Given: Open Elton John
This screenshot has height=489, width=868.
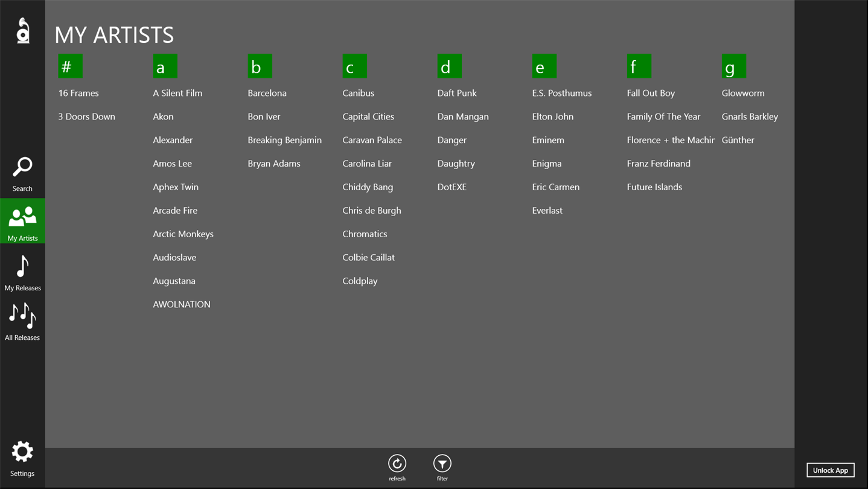Looking at the screenshot, I should [x=553, y=117].
